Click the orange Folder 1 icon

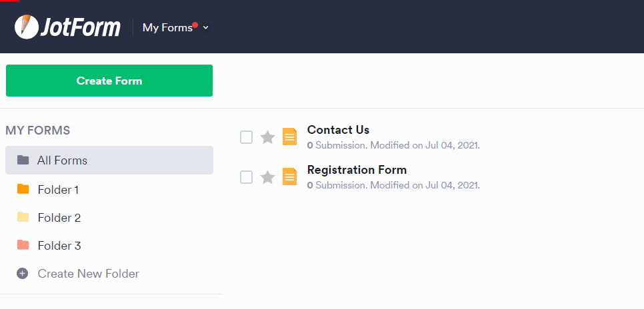tap(23, 189)
